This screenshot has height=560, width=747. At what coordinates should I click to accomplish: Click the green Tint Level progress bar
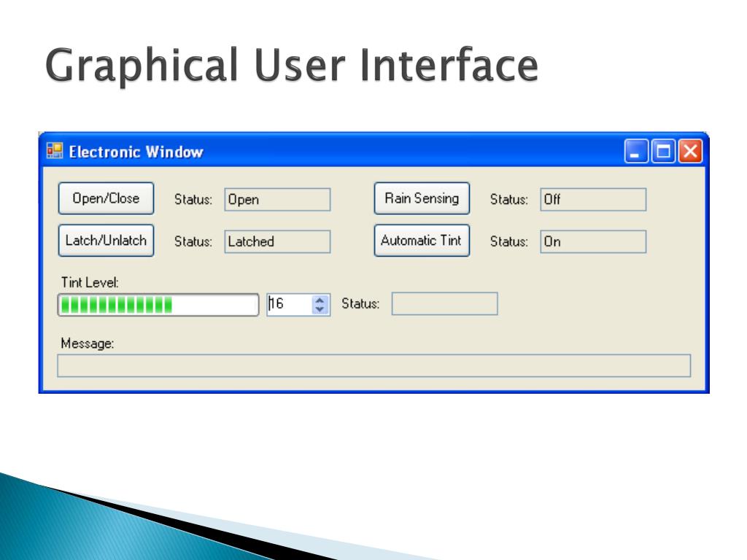(x=158, y=305)
